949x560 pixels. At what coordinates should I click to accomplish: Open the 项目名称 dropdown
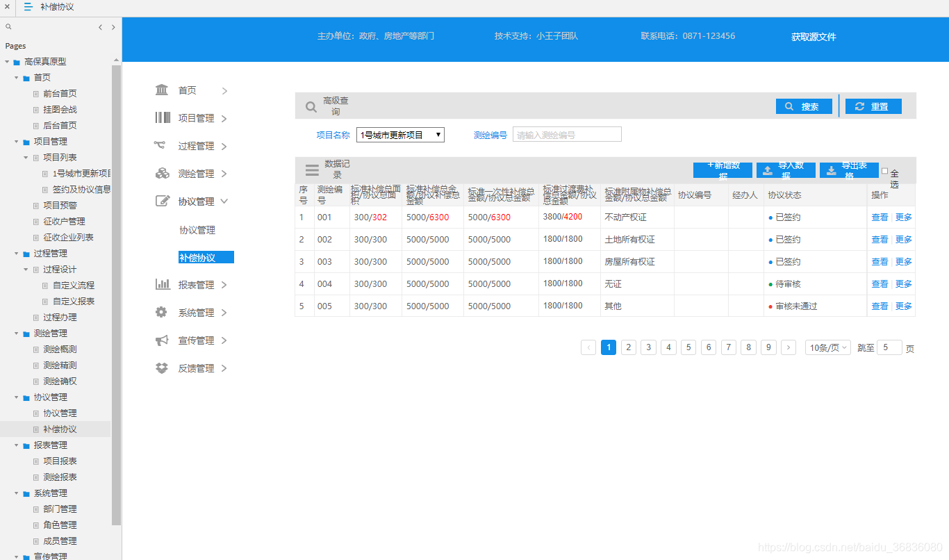[400, 135]
